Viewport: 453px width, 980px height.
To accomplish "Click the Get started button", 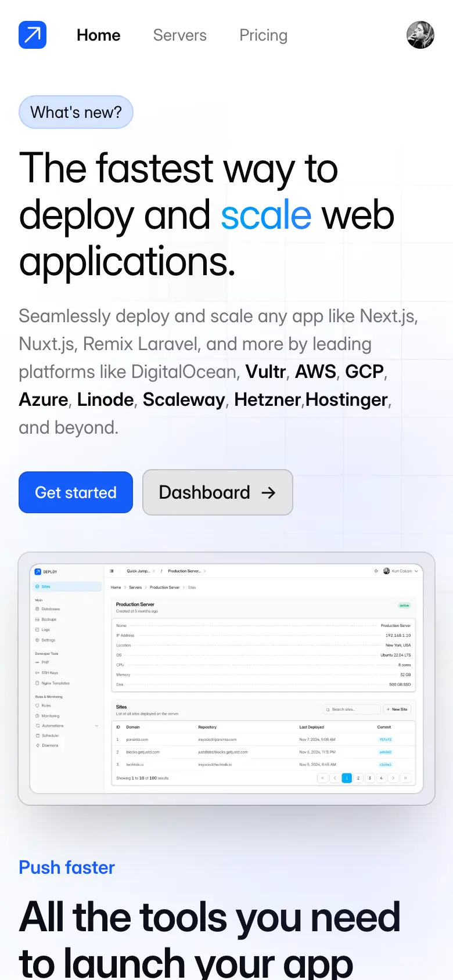I will click(x=76, y=492).
